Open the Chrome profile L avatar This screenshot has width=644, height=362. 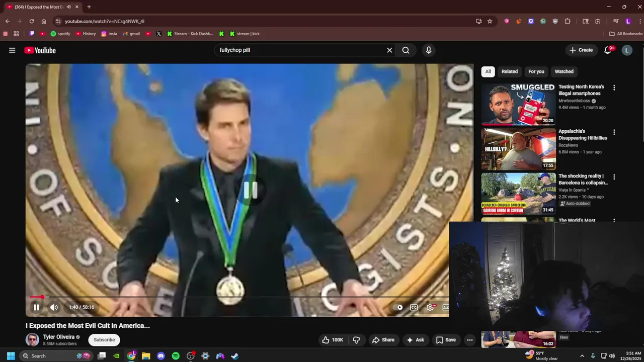[x=628, y=21]
